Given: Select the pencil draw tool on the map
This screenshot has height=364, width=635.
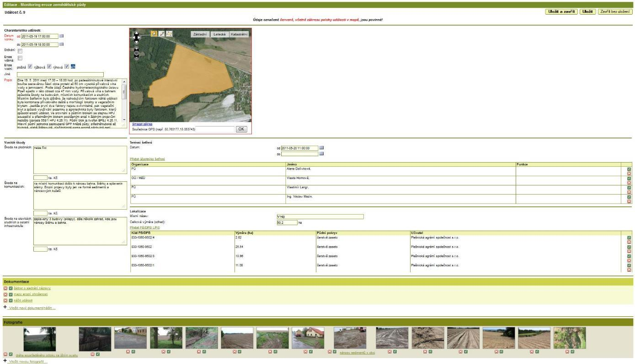Looking at the screenshot, I should point(162,33).
